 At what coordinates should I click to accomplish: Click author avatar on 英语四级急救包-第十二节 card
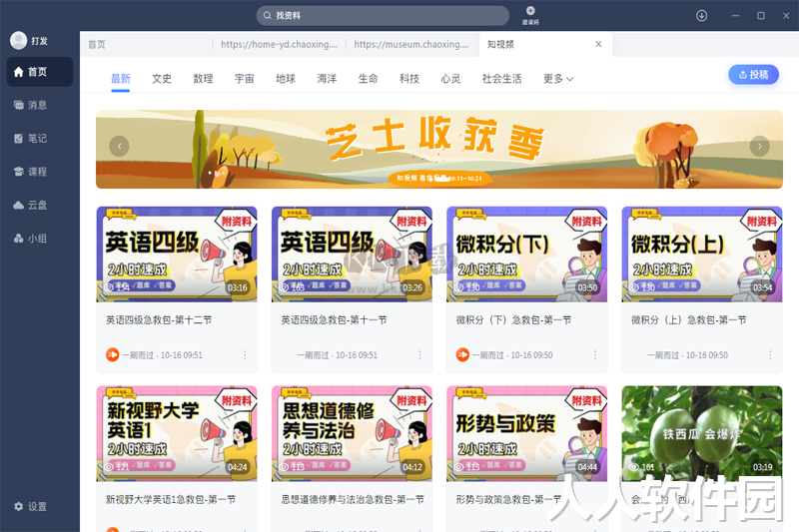(x=113, y=355)
